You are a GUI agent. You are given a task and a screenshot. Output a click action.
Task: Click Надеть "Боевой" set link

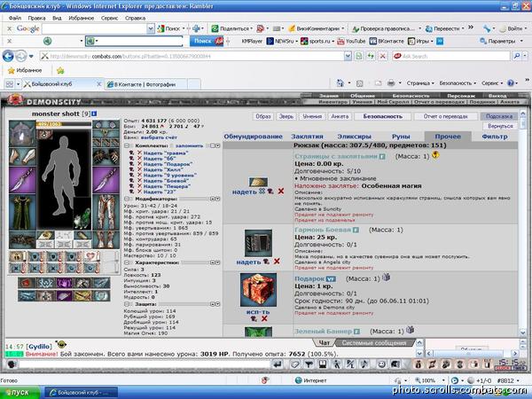click(166, 181)
